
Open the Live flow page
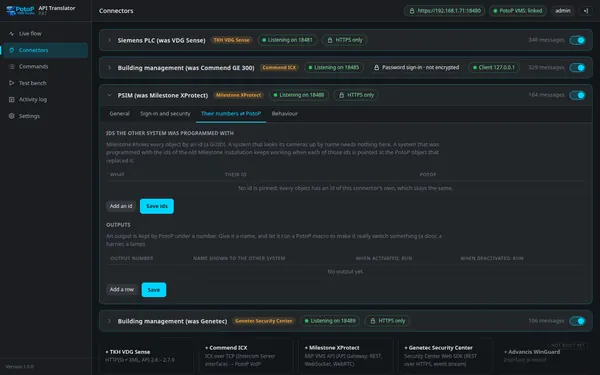45,34
